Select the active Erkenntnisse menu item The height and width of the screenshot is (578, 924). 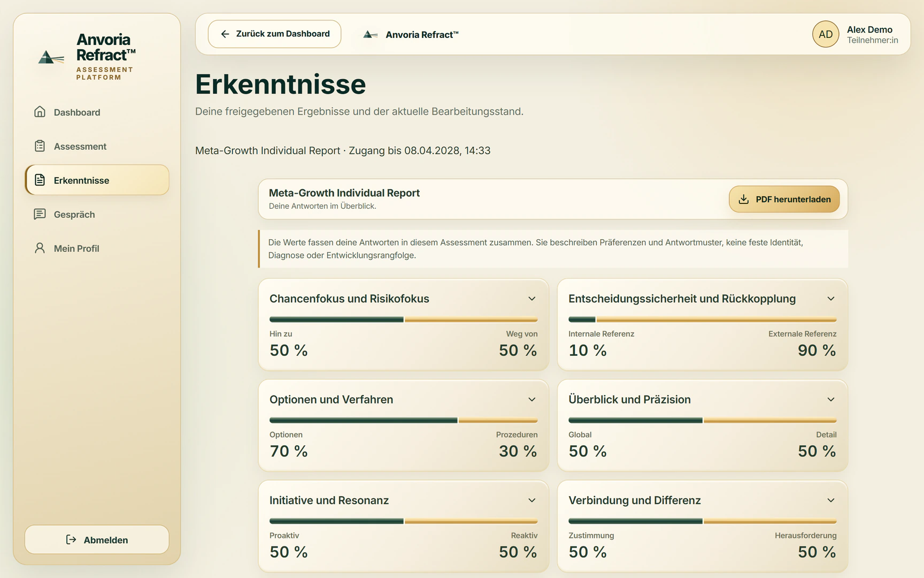pyautogui.click(x=97, y=180)
